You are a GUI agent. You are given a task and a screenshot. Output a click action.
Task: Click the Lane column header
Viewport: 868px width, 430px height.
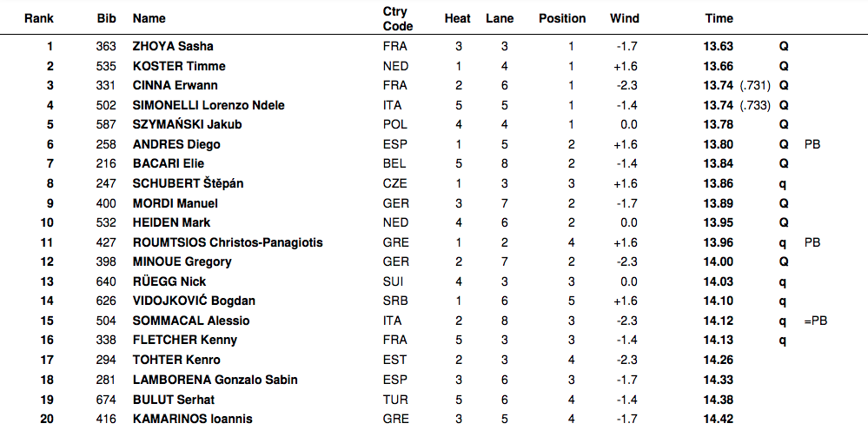[x=500, y=18]
